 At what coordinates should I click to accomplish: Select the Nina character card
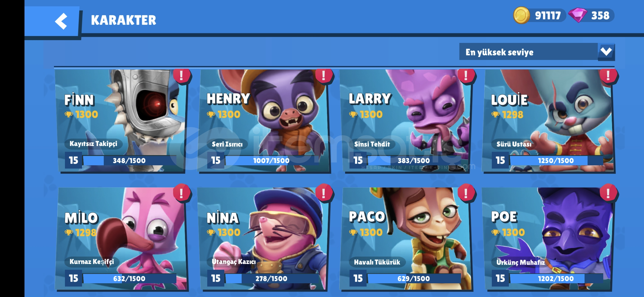tap(264, 238)
